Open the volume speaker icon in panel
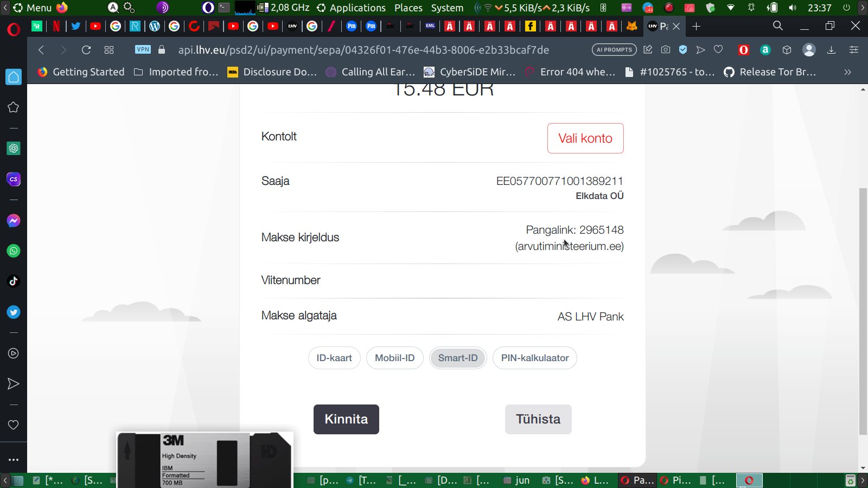Screen dimensions: 868x488 (x=793, y=8)
